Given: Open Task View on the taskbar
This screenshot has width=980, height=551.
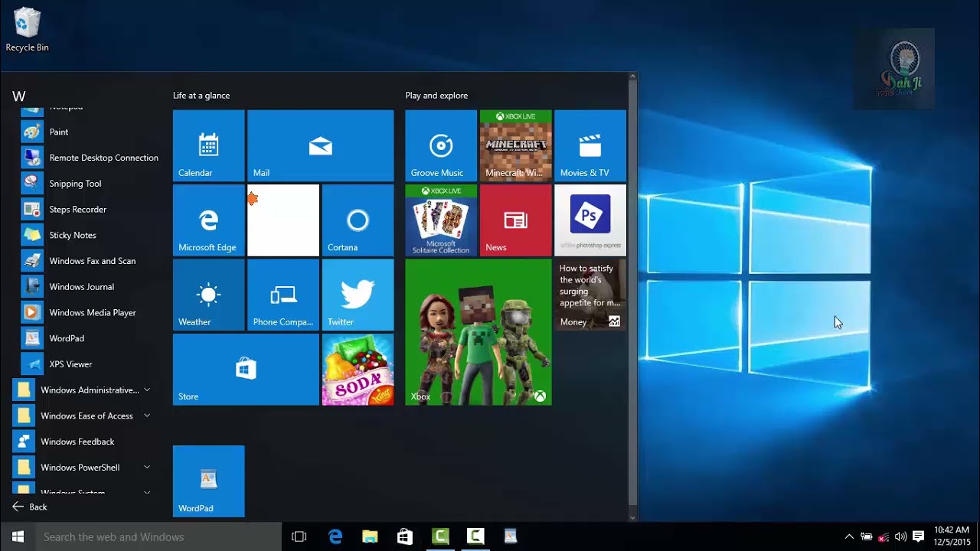Looking at the screenshot, I should (x=299, y=536).
